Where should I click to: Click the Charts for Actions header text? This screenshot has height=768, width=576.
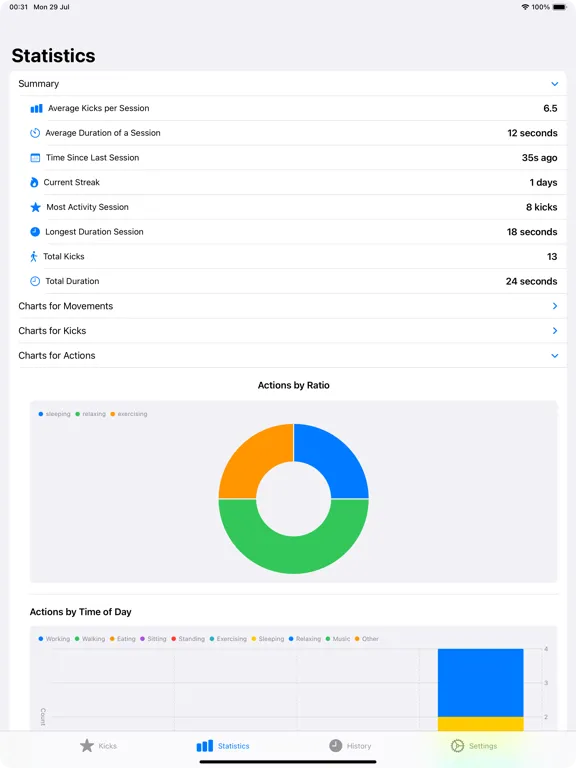pos(57,356)
